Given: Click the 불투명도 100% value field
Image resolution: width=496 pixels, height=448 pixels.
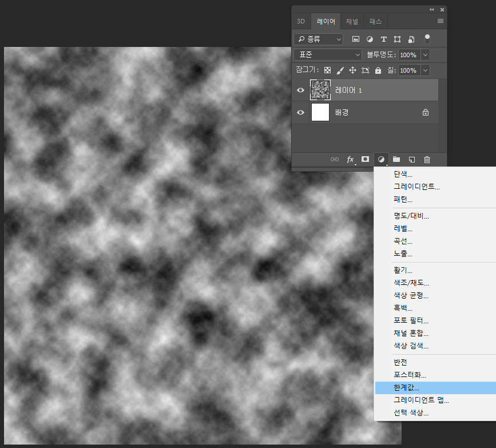Looking at the screenshot, I should 409,55.
